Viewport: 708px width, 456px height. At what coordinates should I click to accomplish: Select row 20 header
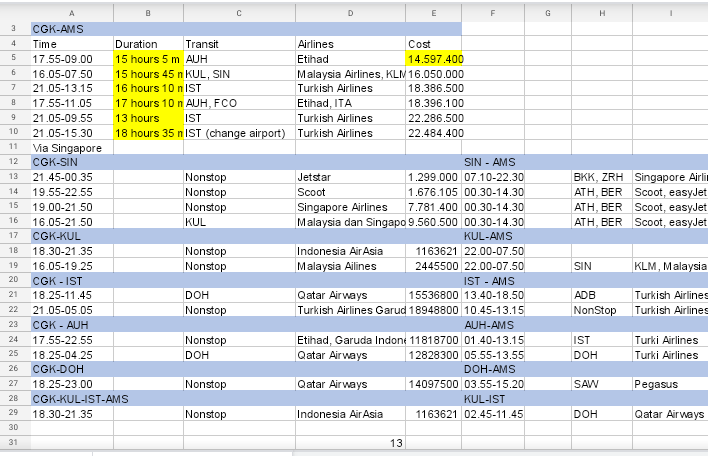pyautogui.click(x=14, y=280)
